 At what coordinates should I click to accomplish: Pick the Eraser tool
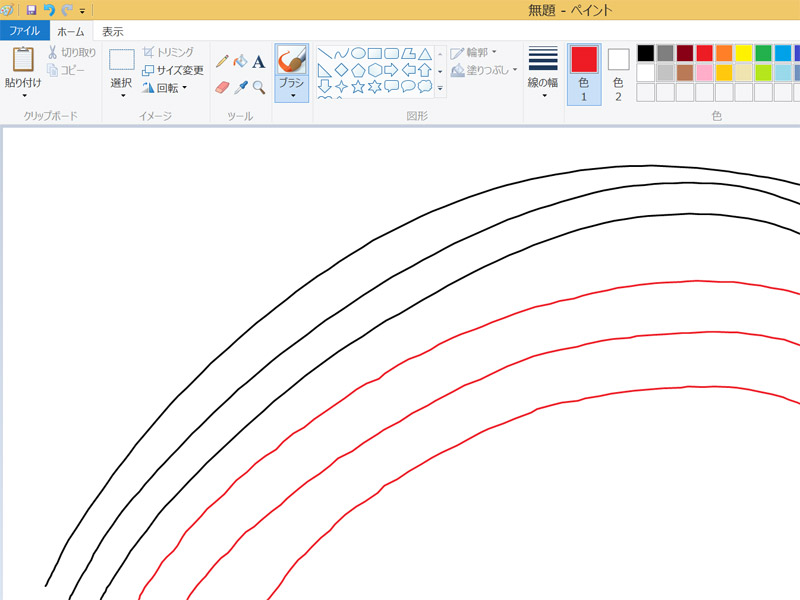[222, 87]
